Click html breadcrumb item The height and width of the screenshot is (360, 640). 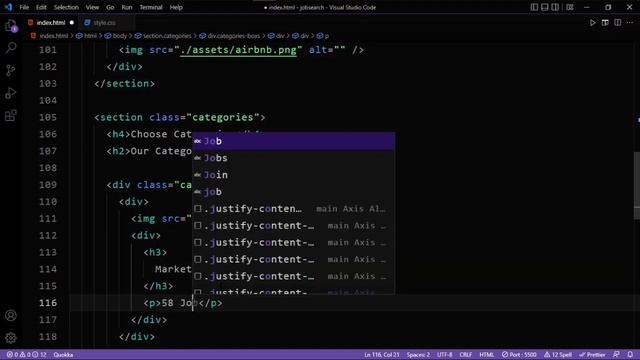(x=90, y=36)
